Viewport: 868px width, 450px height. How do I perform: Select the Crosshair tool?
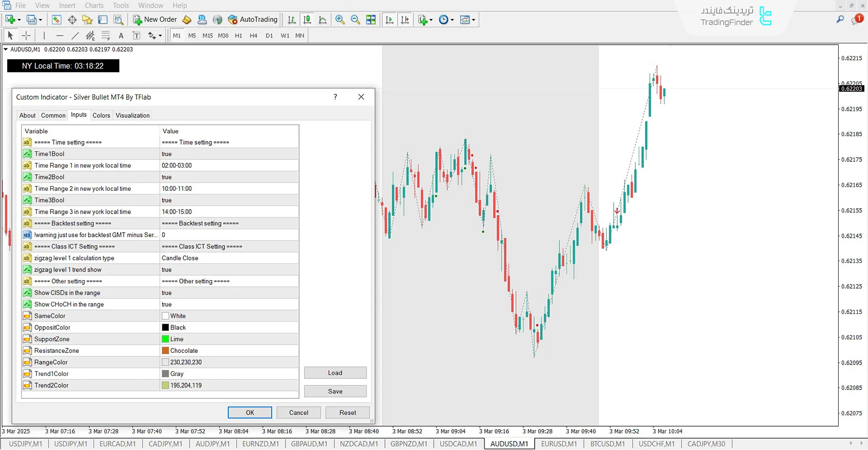(26, 35)
